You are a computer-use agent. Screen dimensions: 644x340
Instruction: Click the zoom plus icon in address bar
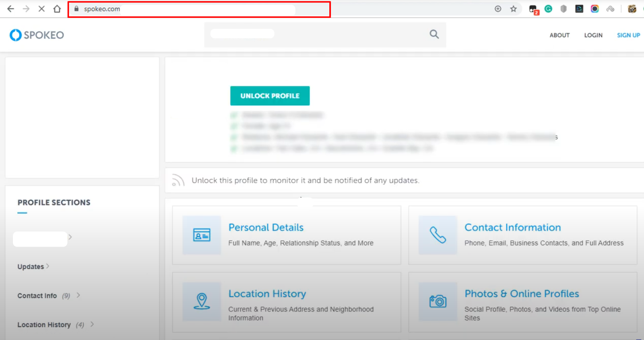click(498, 9)
